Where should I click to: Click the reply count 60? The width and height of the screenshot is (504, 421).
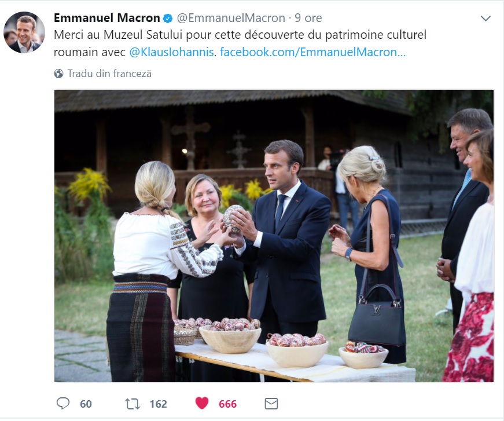(x=86, y=404)
